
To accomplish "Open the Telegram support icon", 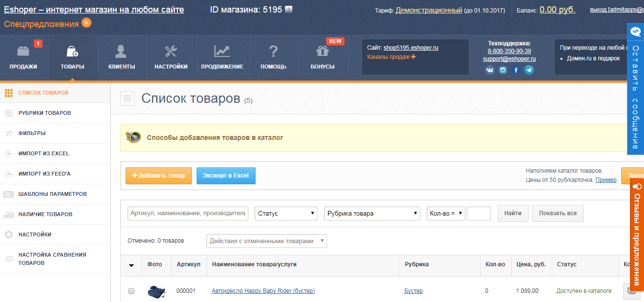I will (x=530, y=69).
